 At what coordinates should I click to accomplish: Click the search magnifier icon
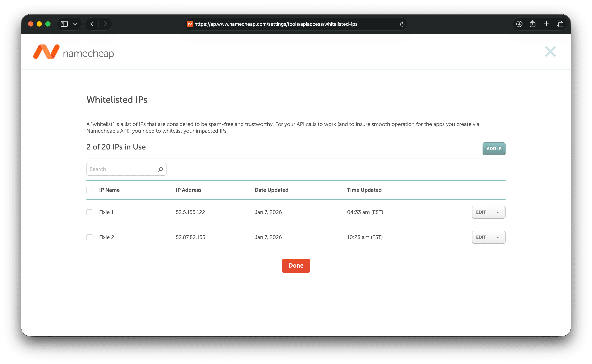tap(160, 169)
